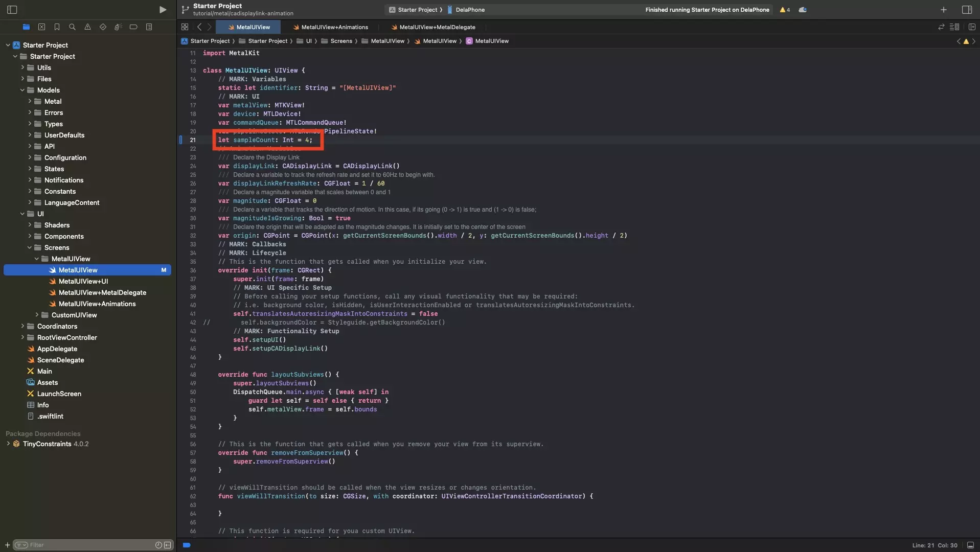
Task: Select MetalUIView+Animations in navigator
Action: coord(97,304)
